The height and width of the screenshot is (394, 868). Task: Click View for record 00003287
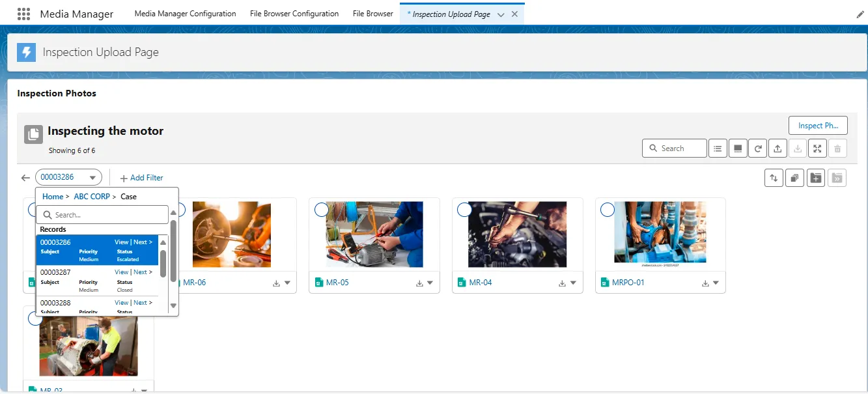(122, 272)
